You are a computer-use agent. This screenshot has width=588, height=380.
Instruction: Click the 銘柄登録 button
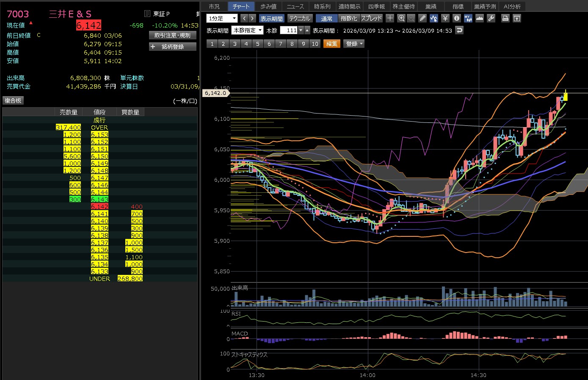pyautogui.click(x=173, y=47)
